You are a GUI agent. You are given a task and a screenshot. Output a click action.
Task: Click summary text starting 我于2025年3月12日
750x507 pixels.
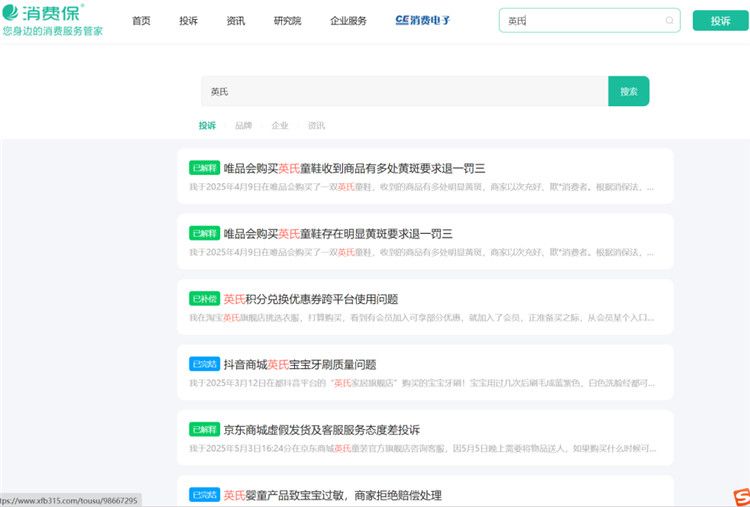pyautogui.click(x=421, y=383)
